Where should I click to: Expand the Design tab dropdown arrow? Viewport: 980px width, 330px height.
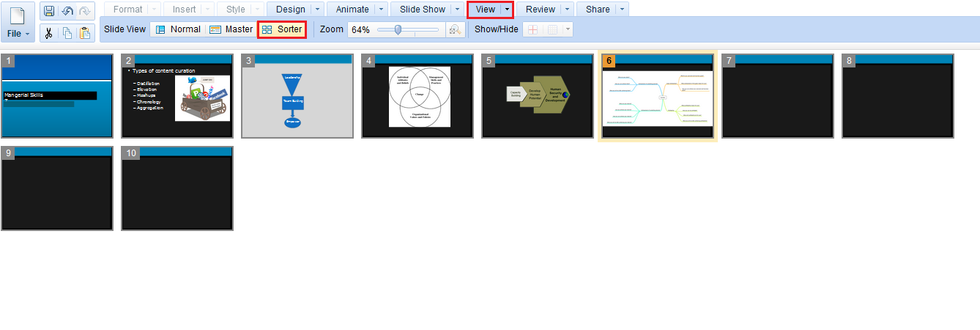point(316,10)
